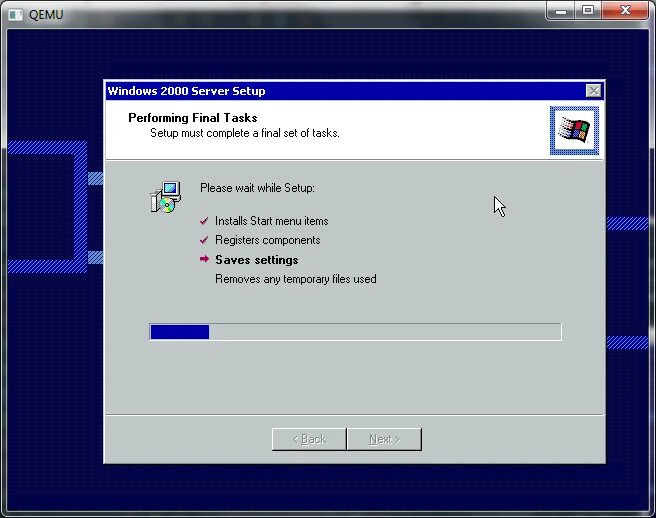This screenshot has height=518, width=656.
Task: Click the 'Saves settings' text
Action: click(x=257, y=260)
